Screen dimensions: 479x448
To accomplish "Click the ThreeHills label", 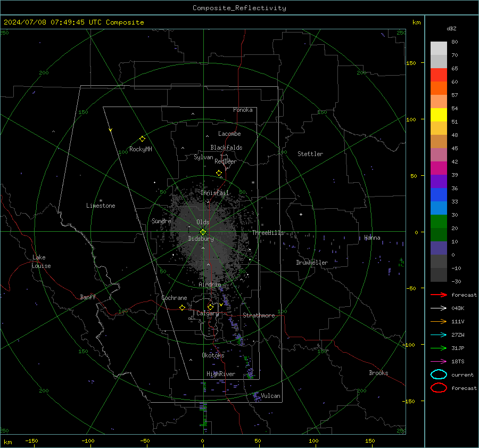I will point(268,233).
